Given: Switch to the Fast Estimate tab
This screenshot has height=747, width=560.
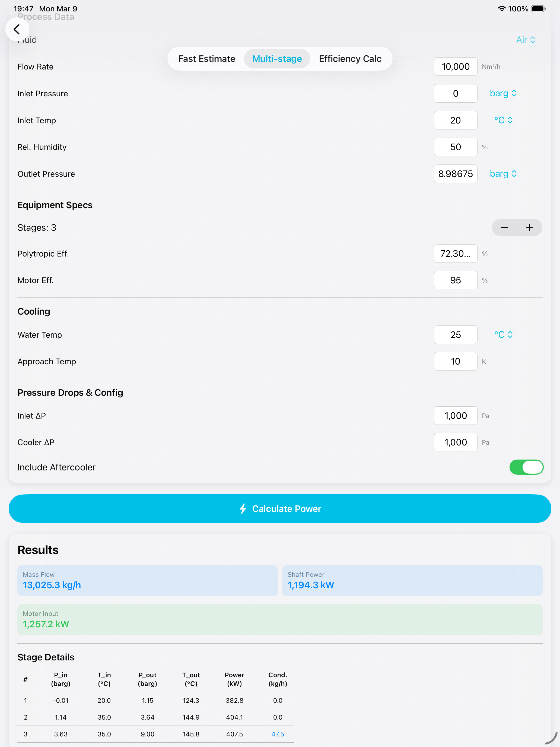Looking at the screenshot, I should 206,59.
